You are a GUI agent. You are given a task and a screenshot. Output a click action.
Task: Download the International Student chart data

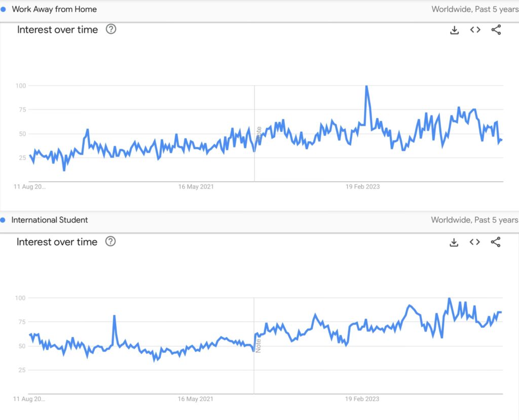tap(454, 242)
